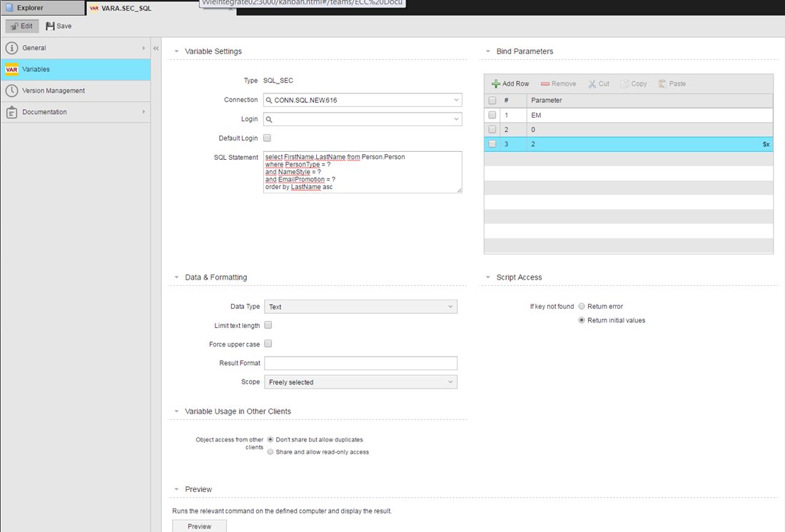Viewport: 785px width, 532px height.
Task: Click the Version Management clock icon
Action: pyautogui.click(x=11, y=91)
